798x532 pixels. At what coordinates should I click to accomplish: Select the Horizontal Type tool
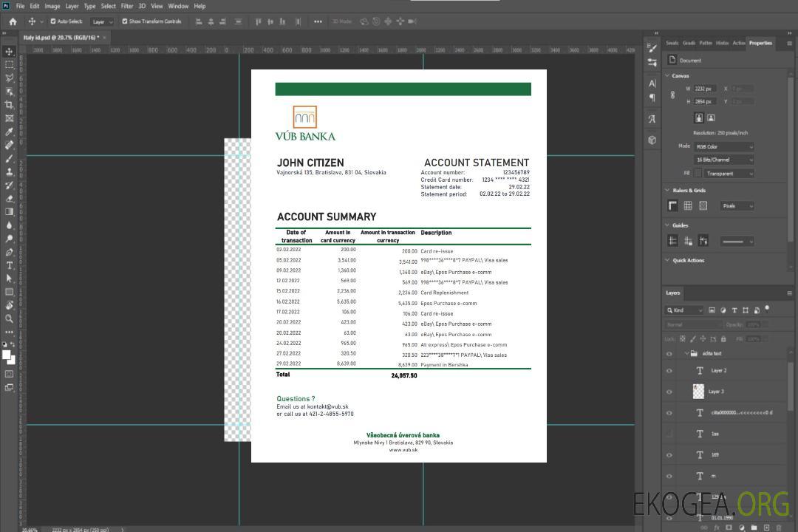click(x=10, y=265)
